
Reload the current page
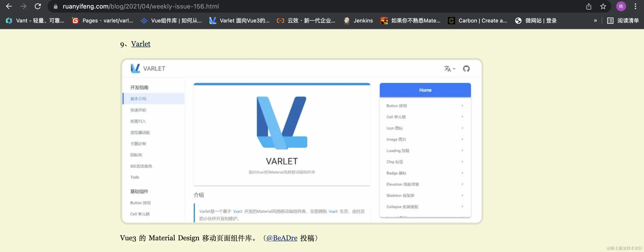(38, 6)
